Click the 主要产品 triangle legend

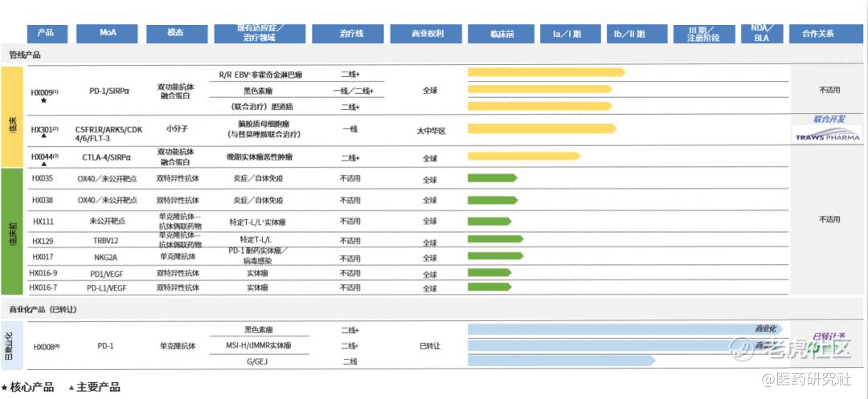[94, 388]
